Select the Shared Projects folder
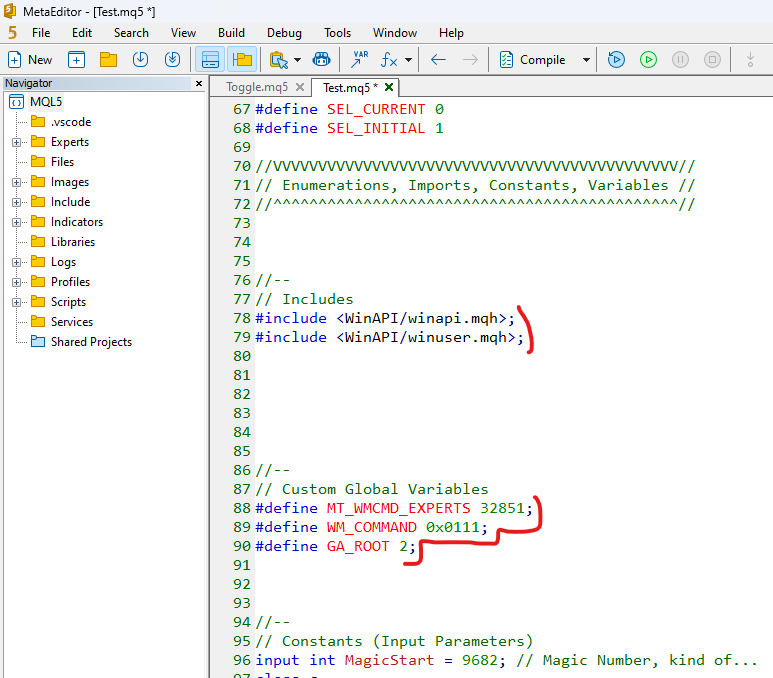 pyautogui.click(x=91, y=342)
